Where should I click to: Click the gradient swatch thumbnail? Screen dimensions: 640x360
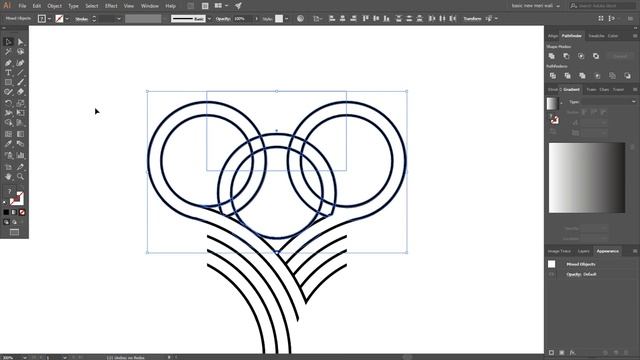tap(552, 103)
